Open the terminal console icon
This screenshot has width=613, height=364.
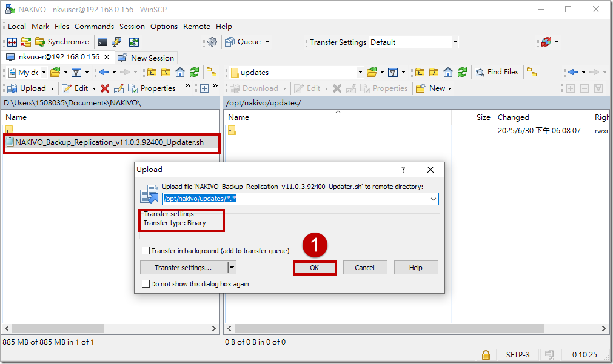click(102, 42)
